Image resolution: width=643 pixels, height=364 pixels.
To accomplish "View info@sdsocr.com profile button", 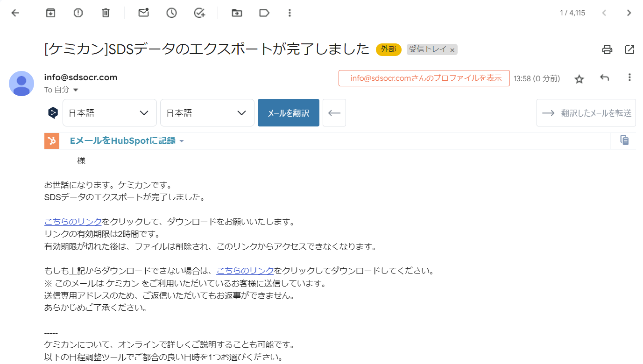I will [x=424, y=78].
